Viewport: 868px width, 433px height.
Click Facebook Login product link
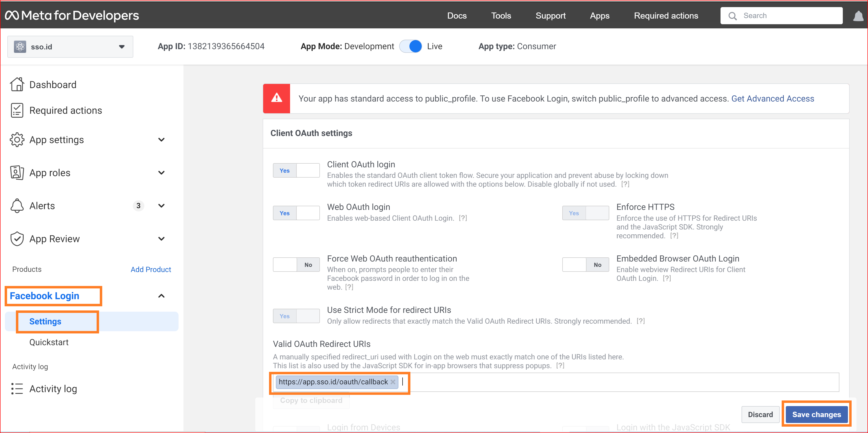click(45, 296)
